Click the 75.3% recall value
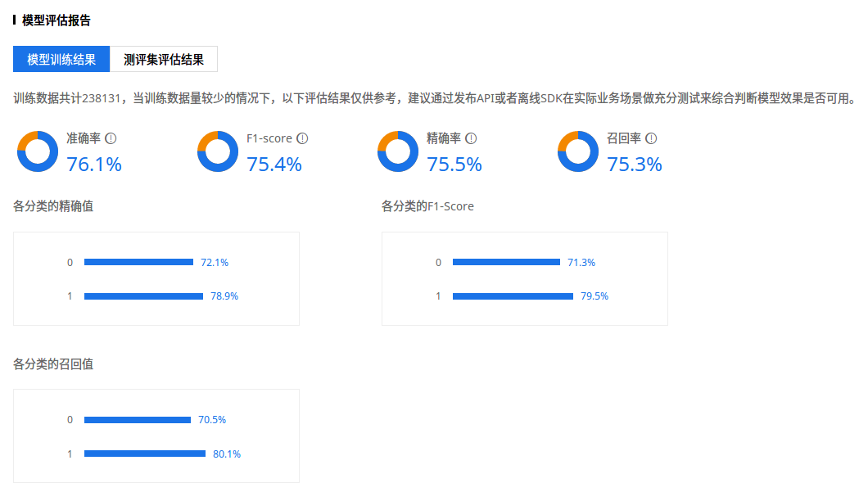 click(x=635, y=165)
